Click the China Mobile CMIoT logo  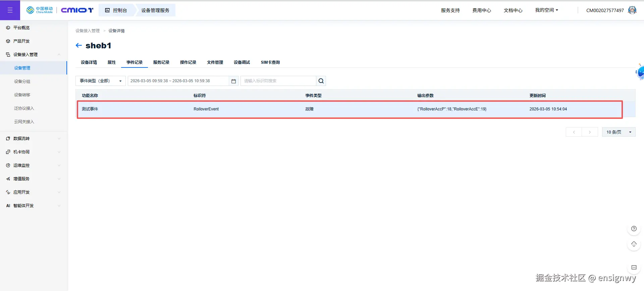tap(60, 10)
